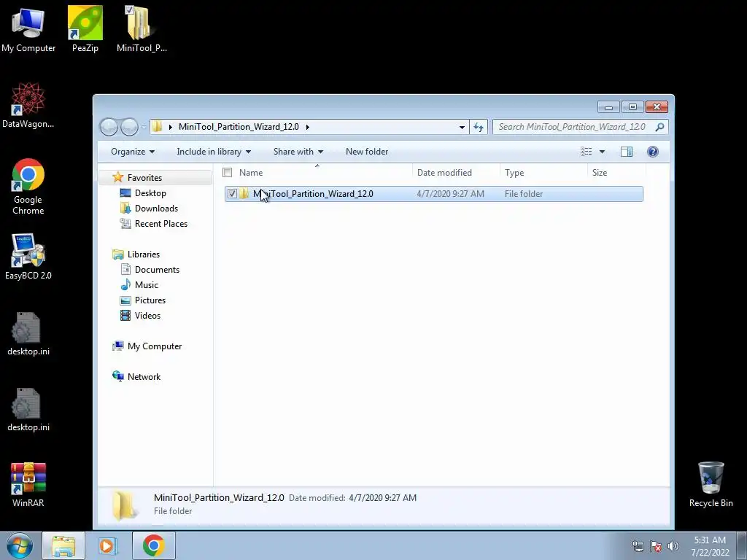Go forward with Explorer's forward arrow

click(x=129, y=127)
